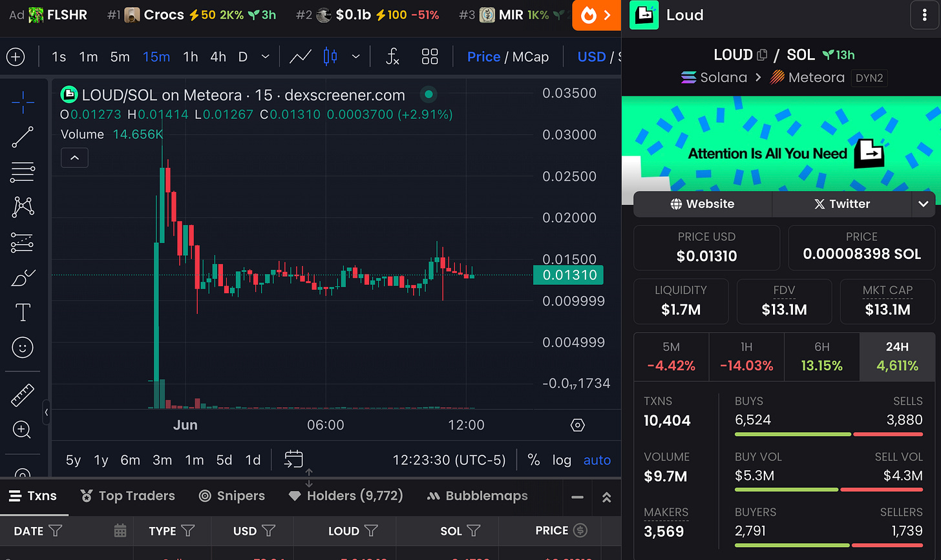Open the trending fire button
This screenshot has width=941, height=560.
[597, 16]
